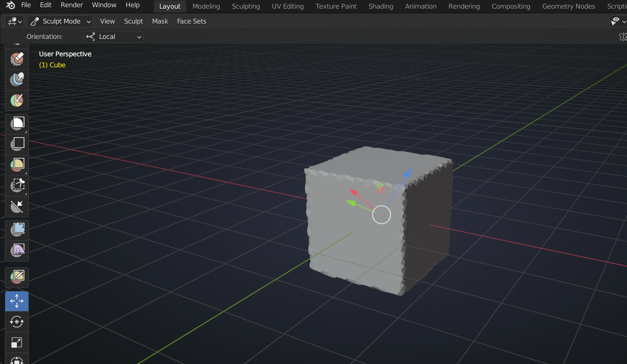
Task: Click the "Orientation:" label
Action: [44, 37]
